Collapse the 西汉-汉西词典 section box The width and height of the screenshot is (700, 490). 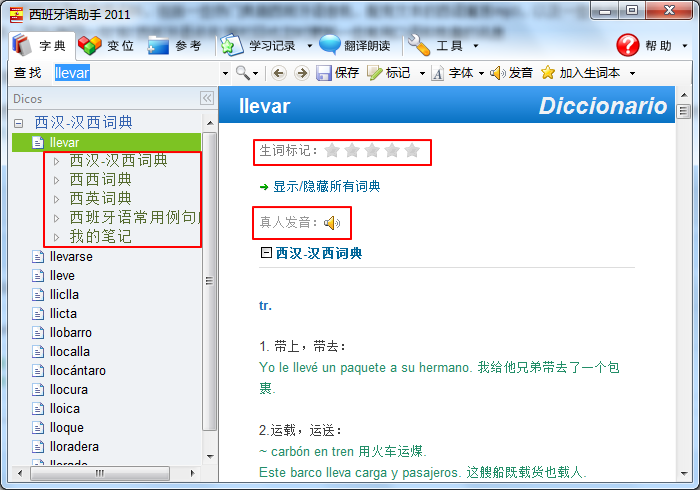pos(266,253)
